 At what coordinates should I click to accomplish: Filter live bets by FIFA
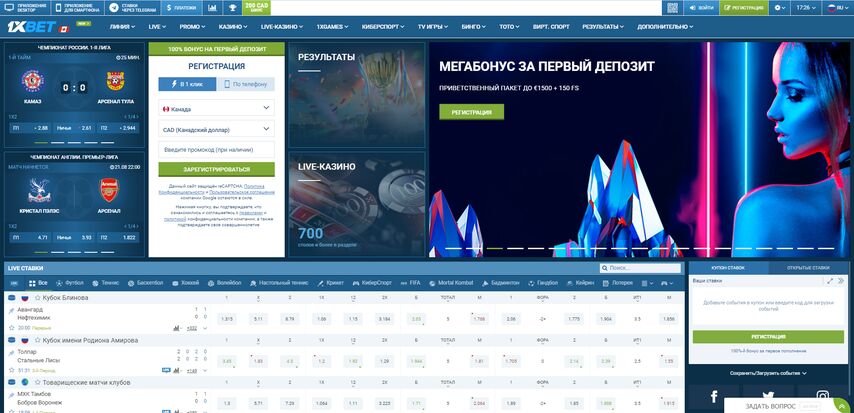411,283
